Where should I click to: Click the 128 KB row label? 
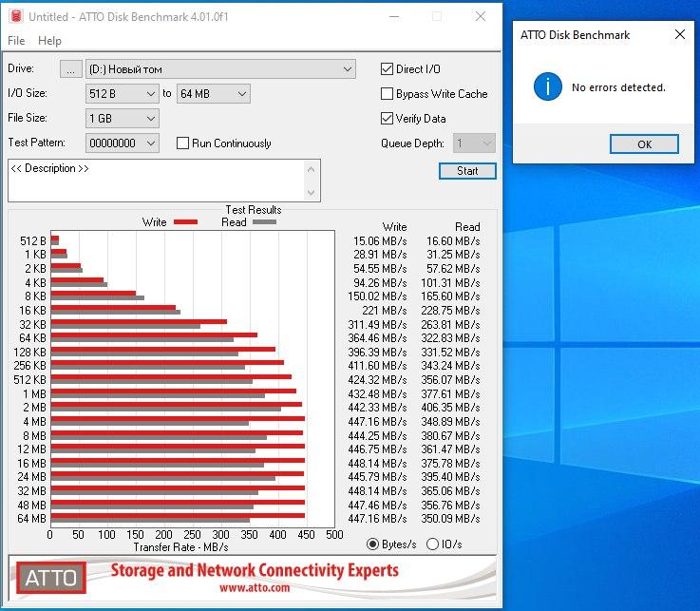tap(29, 352)
